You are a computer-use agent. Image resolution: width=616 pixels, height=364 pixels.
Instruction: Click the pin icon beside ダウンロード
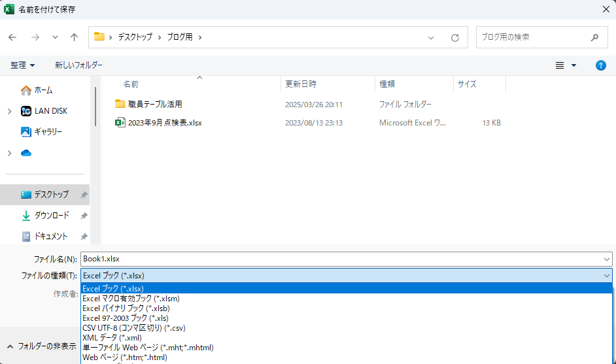[x=84, y=216]
